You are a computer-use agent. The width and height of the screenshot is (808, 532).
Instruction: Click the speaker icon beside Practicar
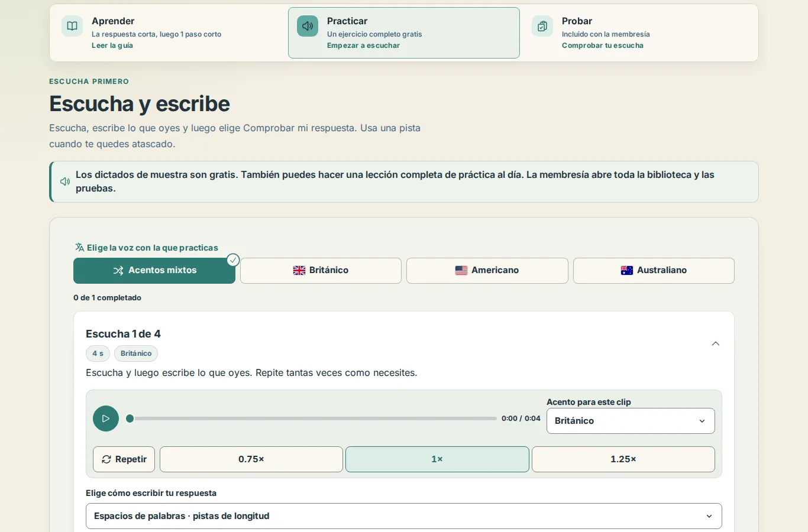click(x=308, y=26)
